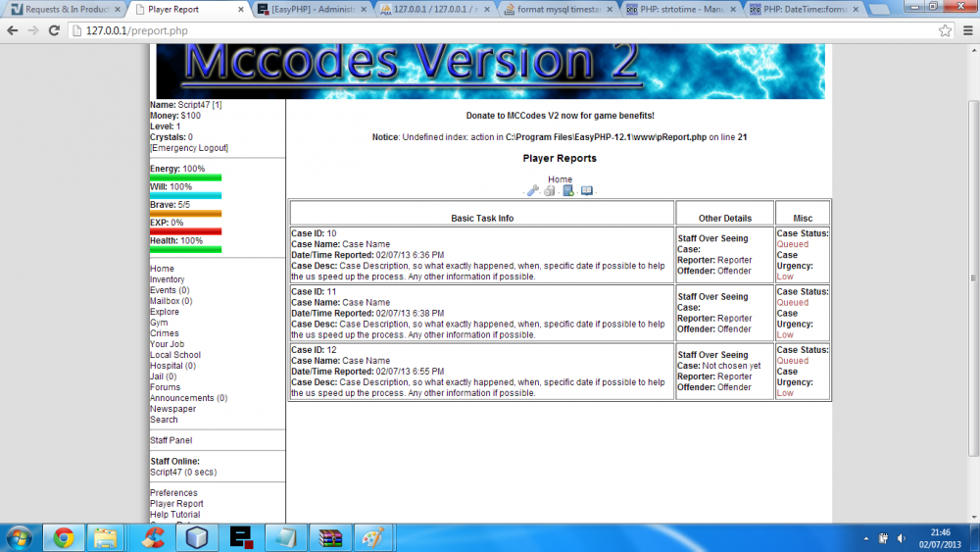Open the Chrome menu icon
The width and height of the screenshot is (980, 552).
pyautogui.click(x=965, y=30)
